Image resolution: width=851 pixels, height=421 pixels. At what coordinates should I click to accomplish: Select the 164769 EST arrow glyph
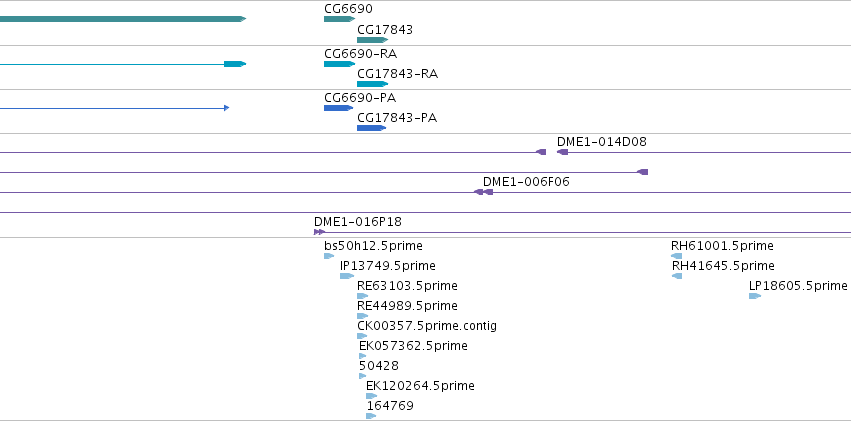point(371,416)
